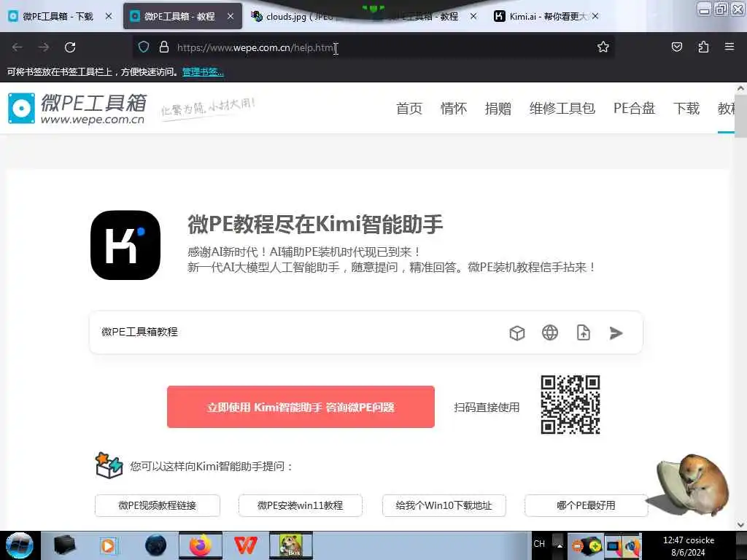This screenshot has width=747, height=560.
Task: Close the Kimi.ai tab
Action: click(x=595, y=16)
